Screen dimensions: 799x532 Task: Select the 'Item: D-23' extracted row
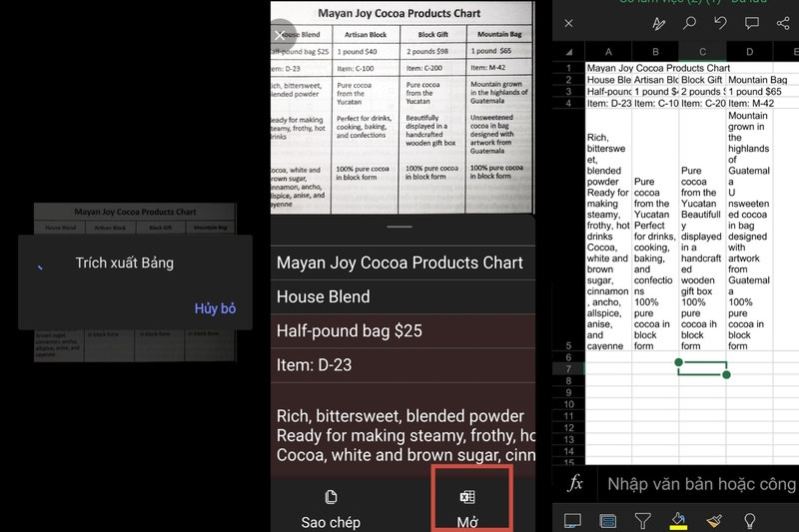pyautogui.click(x=402, y=365)
